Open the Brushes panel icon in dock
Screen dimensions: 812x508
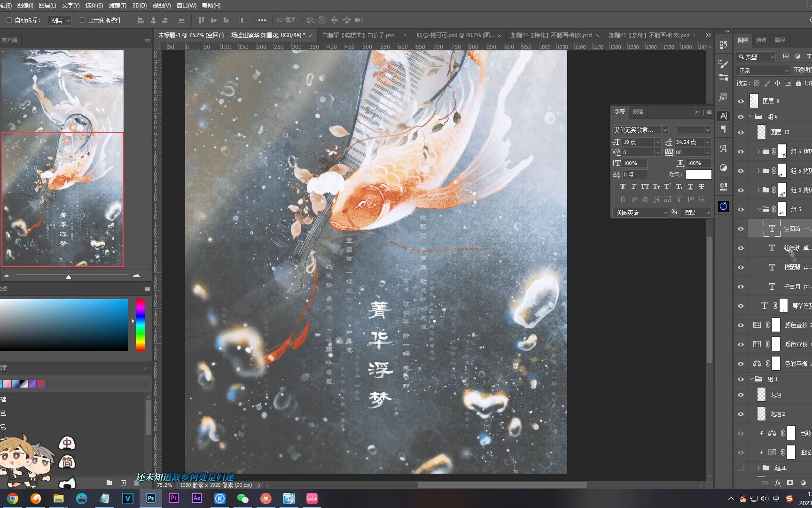[724, 77]
